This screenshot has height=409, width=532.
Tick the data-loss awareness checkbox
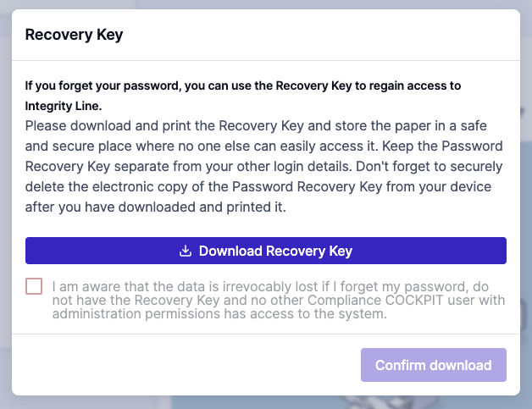pyautogui.click(x=34, y=286)
